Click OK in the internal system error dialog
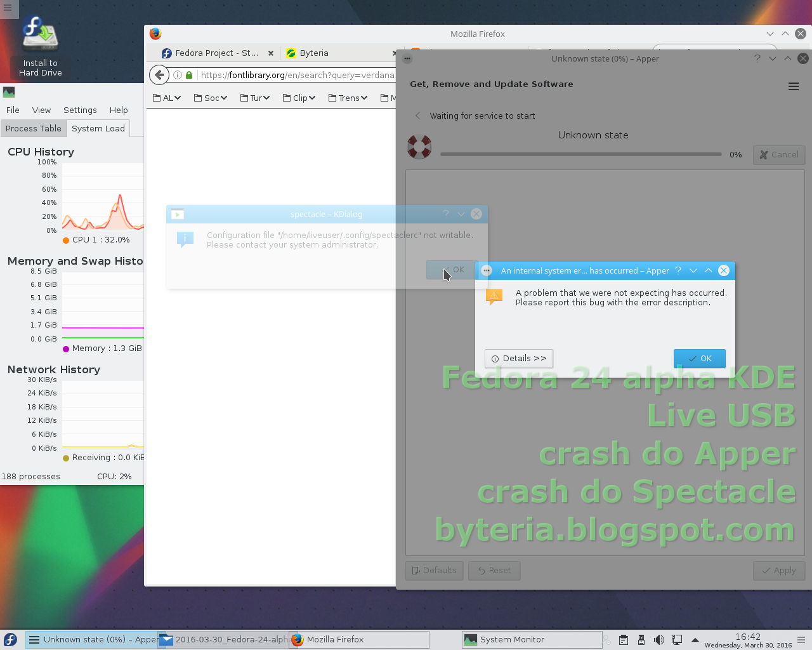The width and height of the screenshot is (812, 650). click(700, 359)
